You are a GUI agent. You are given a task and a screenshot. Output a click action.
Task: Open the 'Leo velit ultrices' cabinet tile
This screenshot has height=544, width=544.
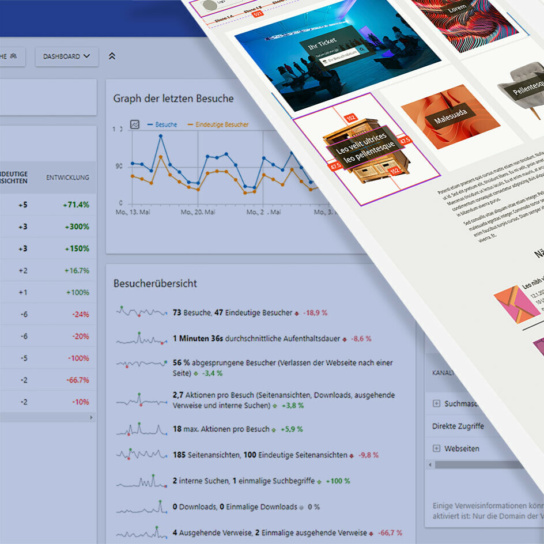[x=366, y=150]
